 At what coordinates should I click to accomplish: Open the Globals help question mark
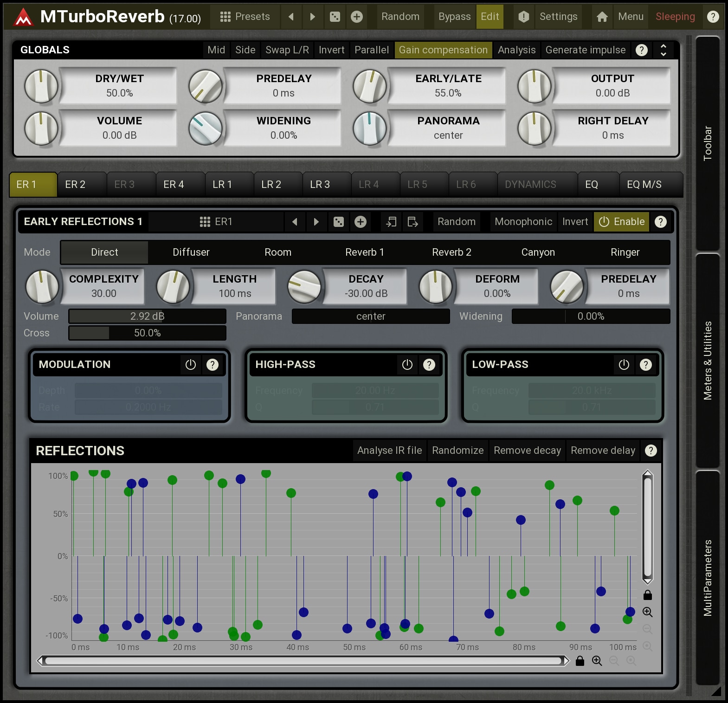pyautogui.click(x=641, y=50)
